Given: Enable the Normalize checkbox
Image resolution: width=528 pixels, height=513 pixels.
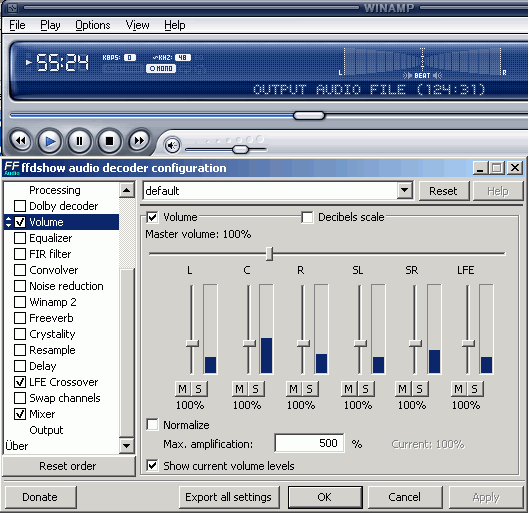Looking at the screenshot, I should (152, 424).
